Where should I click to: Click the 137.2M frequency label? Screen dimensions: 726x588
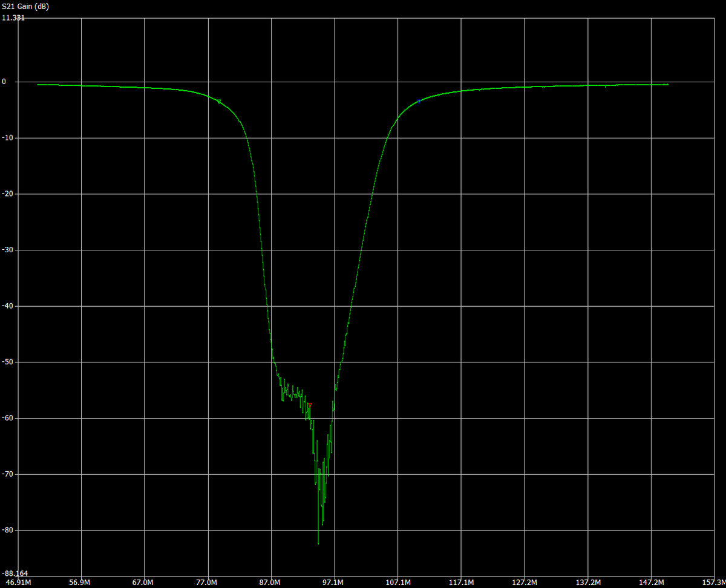pyautogui.click(x=588, y=583)
